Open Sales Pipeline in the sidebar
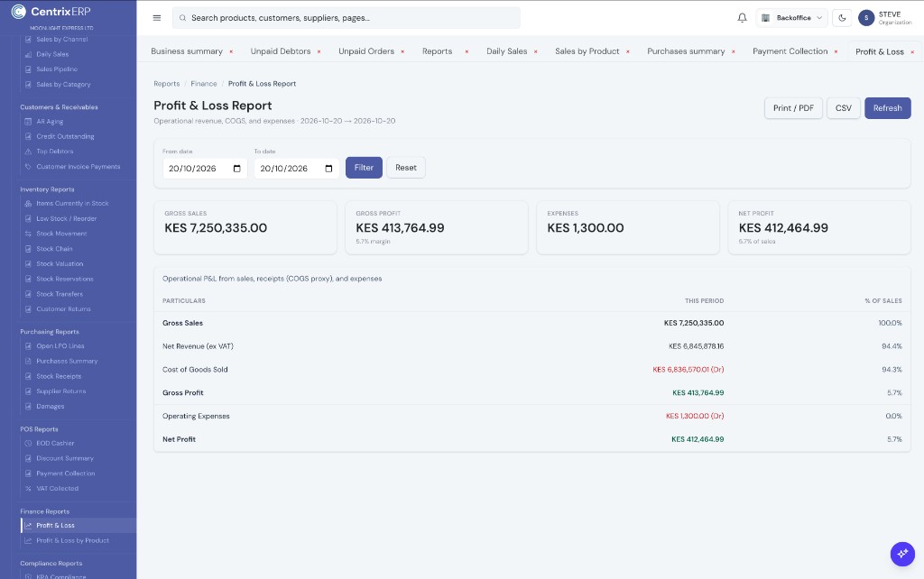 tap(57, 69)
